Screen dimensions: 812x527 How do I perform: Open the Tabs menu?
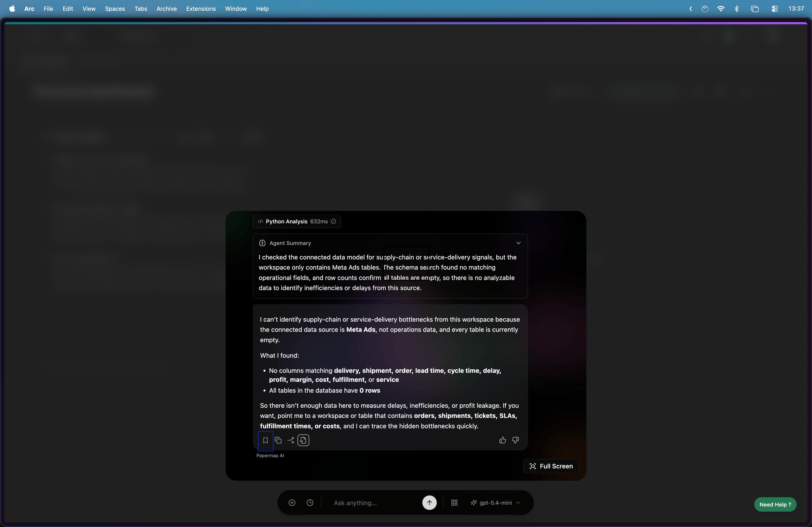pyautogui.click(x=141, y=9)
